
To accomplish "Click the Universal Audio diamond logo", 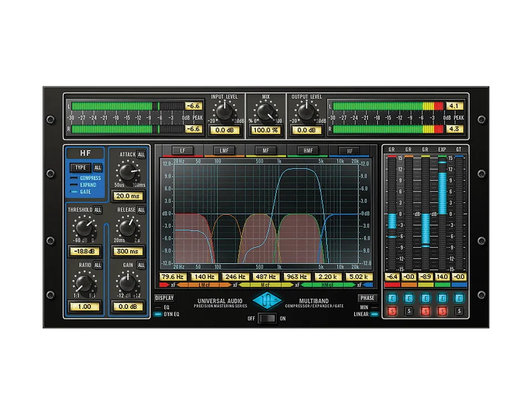I will point(268,300).
